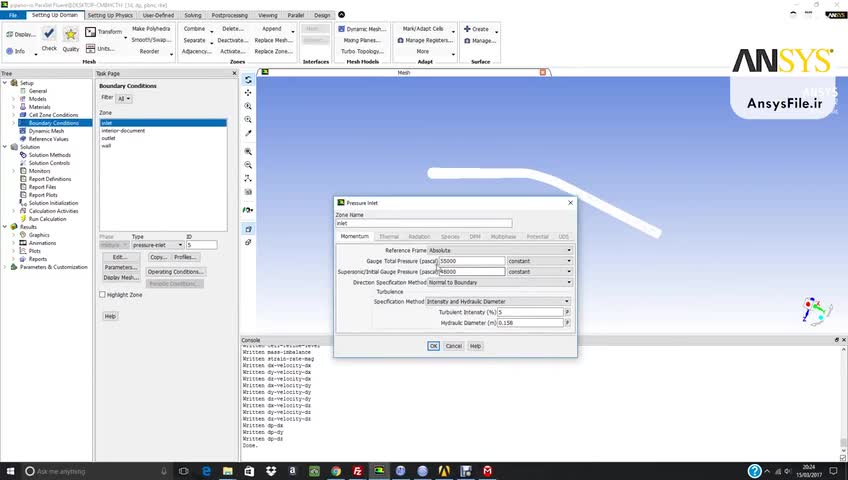Open File Explorer from taskbar

[228, 471]
